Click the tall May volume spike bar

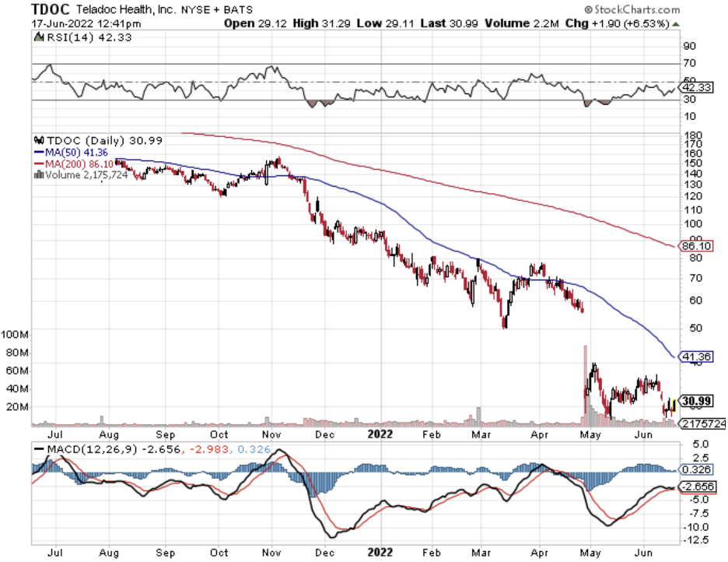coord(586,386)
